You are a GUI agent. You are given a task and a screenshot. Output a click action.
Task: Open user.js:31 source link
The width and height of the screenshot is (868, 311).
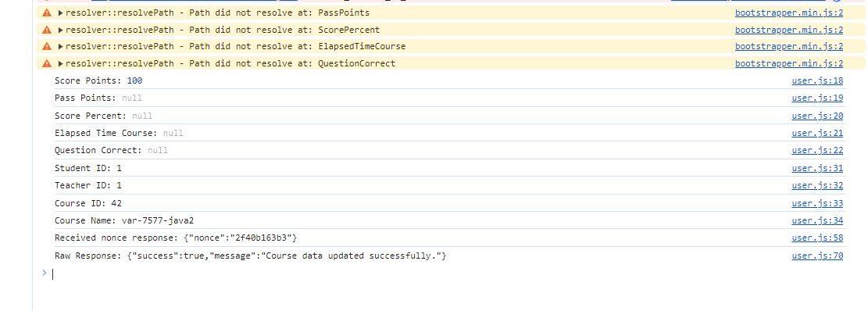coord(817,168)
